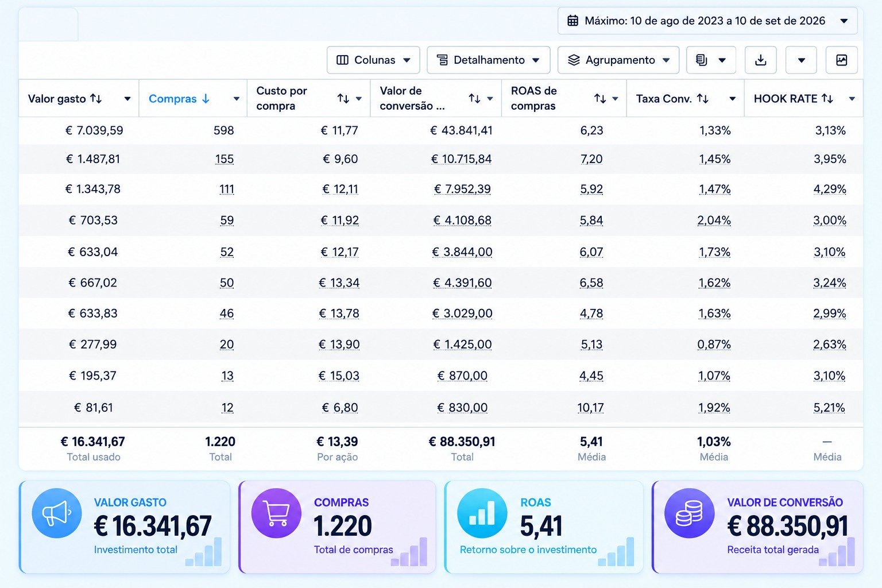The image size is (882, 588).
Task: Click the blank tab at top left
Action: [x=48, y=24]
